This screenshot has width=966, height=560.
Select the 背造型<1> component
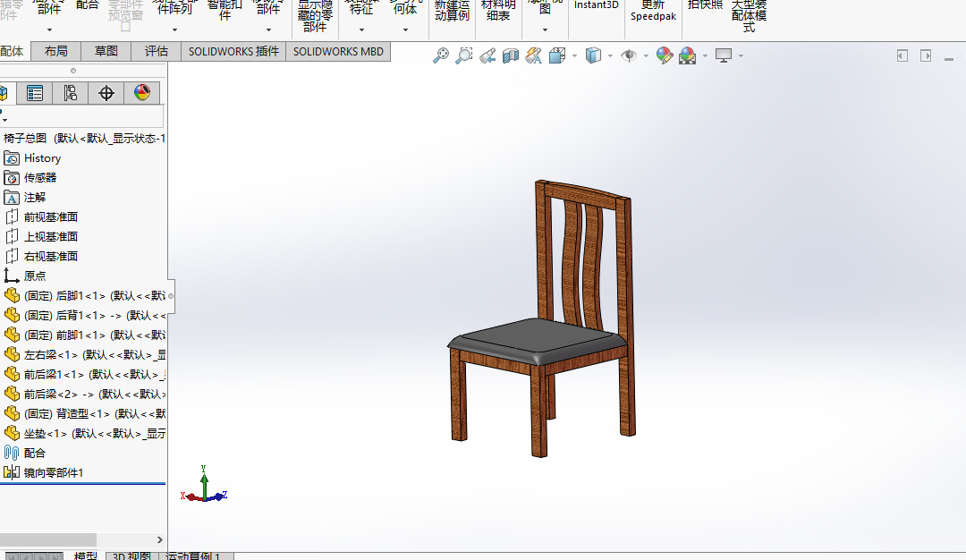[85, 414]
